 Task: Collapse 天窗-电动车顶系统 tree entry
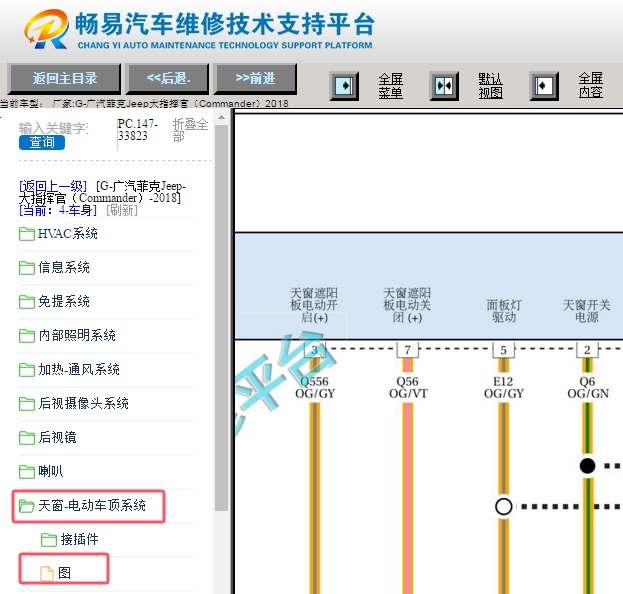pyautogui.click(x=92, y=506)
